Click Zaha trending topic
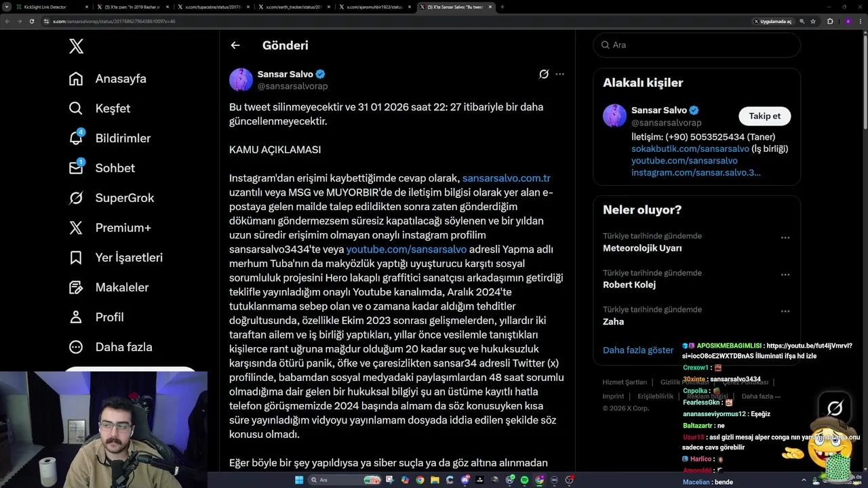Screen dimensions: 868x488 click(613, 321)
